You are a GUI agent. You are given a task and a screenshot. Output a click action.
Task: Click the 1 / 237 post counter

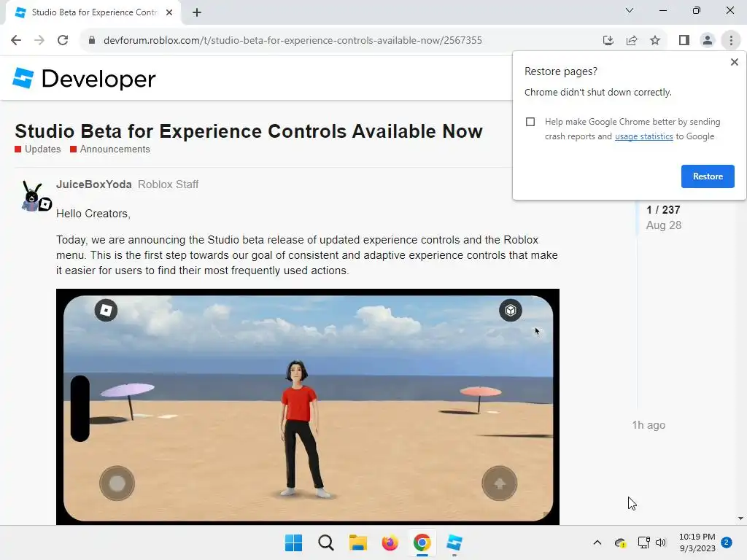click(x=663, y=210)
